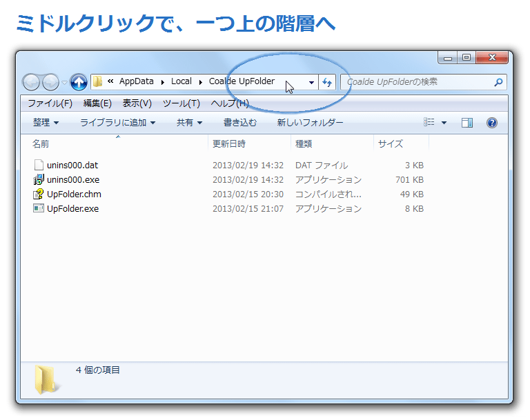Click the Refresh button

click(327, 82)
